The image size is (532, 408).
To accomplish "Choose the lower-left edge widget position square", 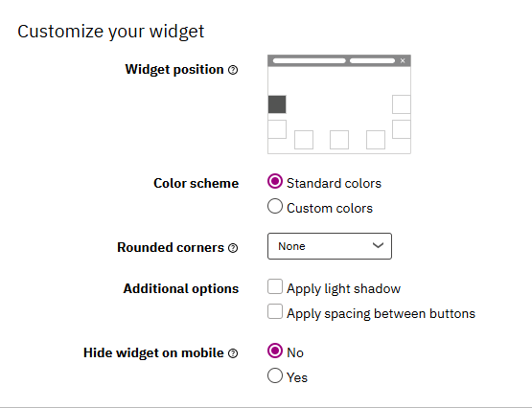I will [x=277, y=129].
